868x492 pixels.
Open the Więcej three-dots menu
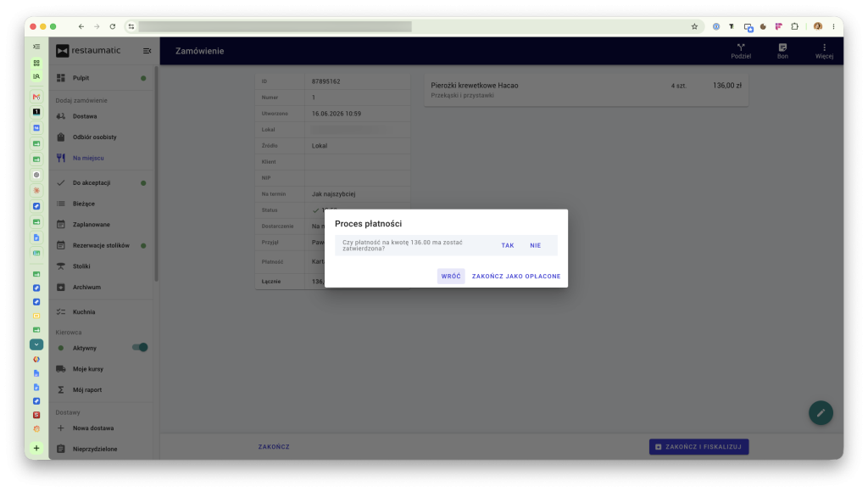[824, 51]
